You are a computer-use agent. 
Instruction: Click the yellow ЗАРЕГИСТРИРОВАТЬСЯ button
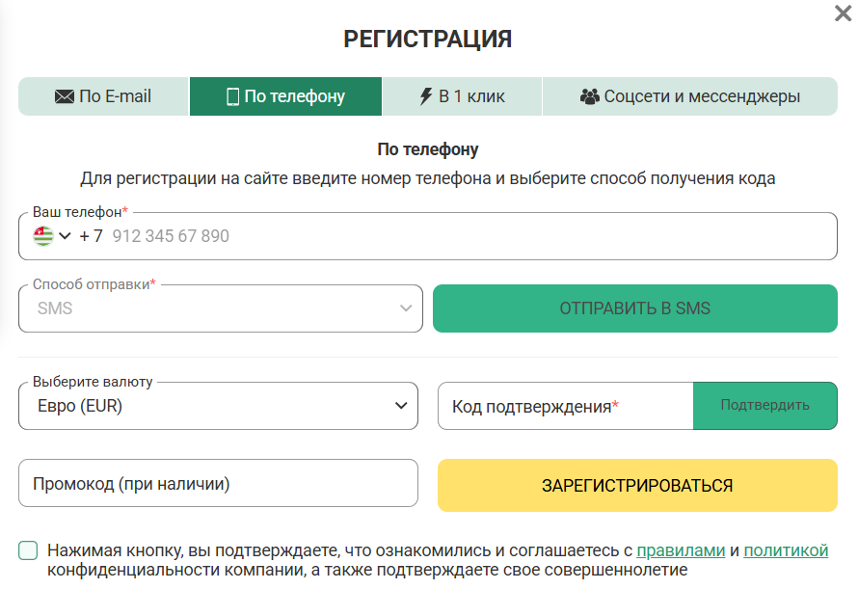637,485
